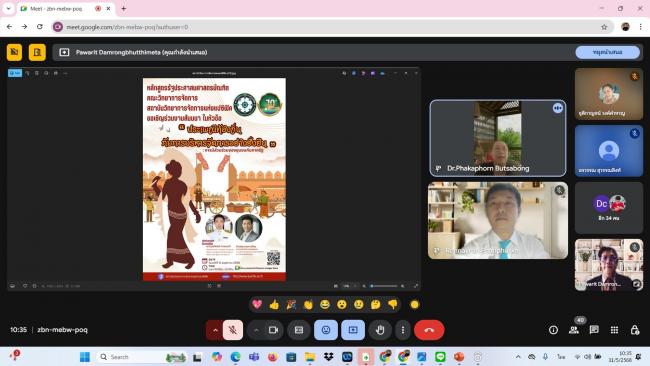Image resolution: width=650 pixels, height=366 pixels.
Task: Select the man with teal tie video tile
Action: 498,221
